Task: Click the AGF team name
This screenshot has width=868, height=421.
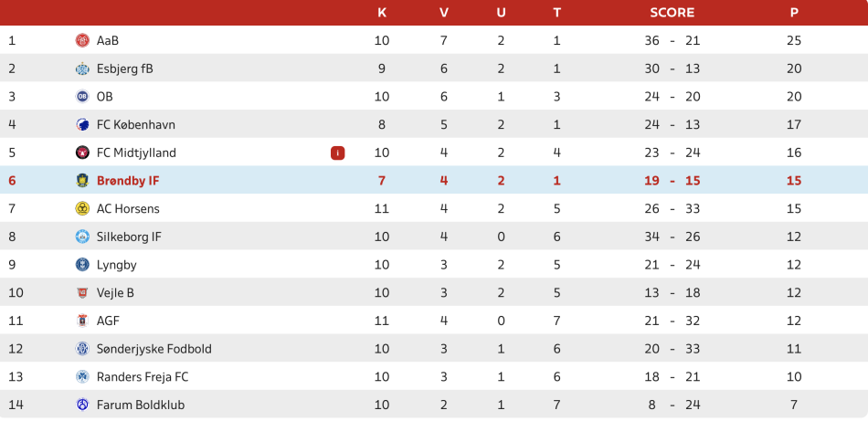Action: tap(108, 321)
